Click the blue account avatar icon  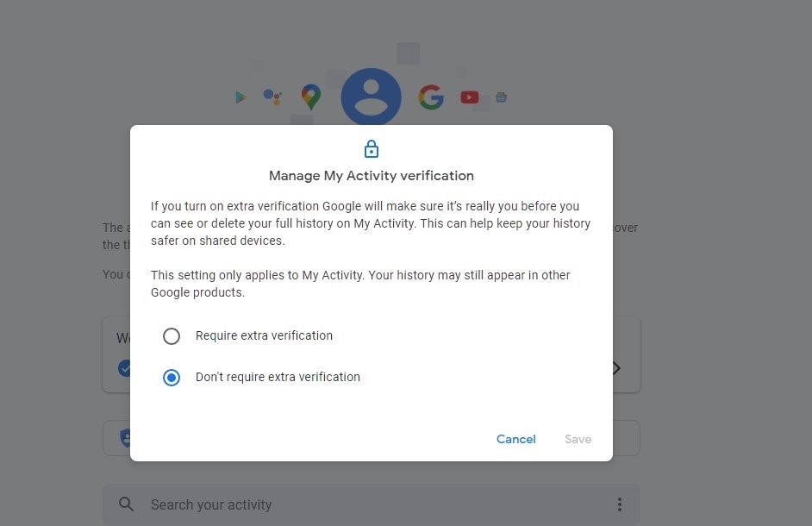click(371, 97)
